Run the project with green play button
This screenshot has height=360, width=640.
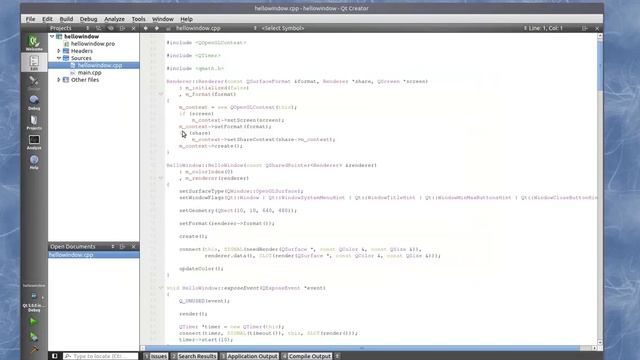pyautogui.click(x=33, y=321)
